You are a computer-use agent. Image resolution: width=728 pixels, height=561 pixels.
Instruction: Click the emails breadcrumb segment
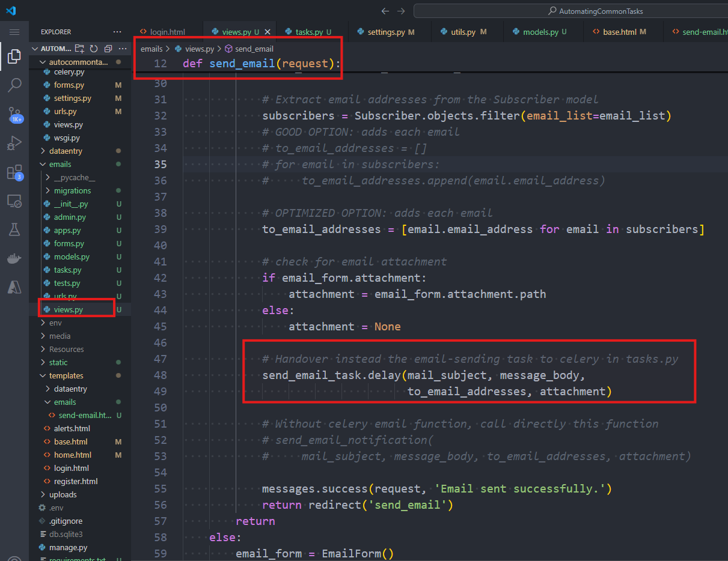point(151,49)
